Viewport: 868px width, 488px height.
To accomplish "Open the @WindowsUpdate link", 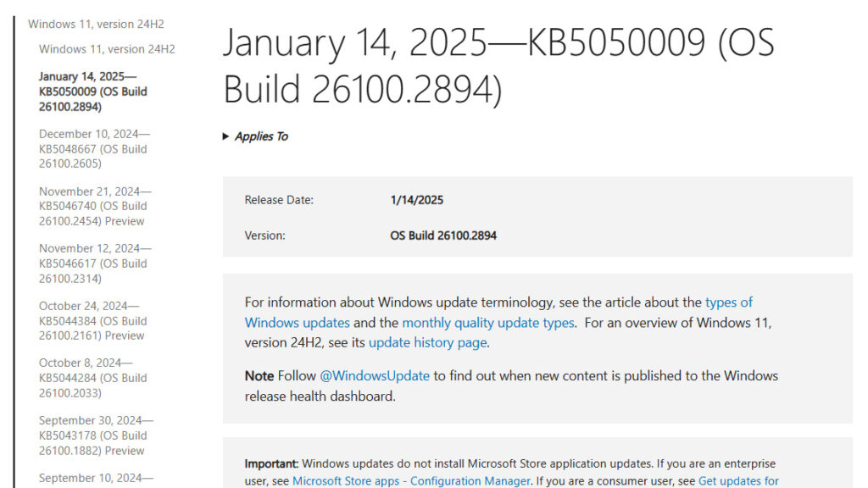I will click(x=375, y=375).
